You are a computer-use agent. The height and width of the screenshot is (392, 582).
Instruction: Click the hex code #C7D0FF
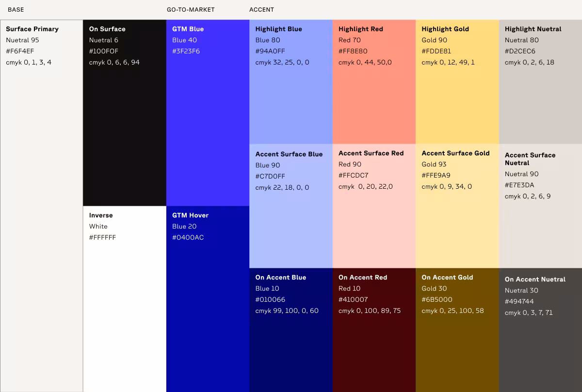point(270,176)
